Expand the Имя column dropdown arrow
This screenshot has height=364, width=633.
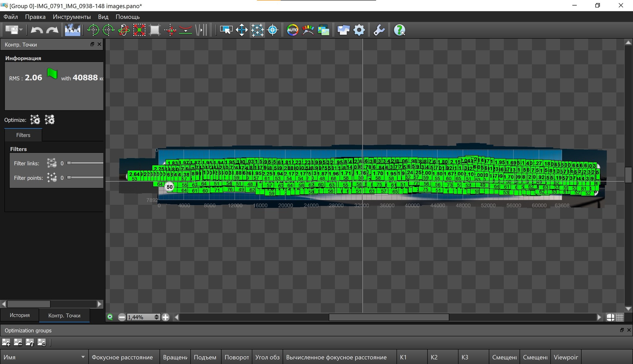click(83, 357)
